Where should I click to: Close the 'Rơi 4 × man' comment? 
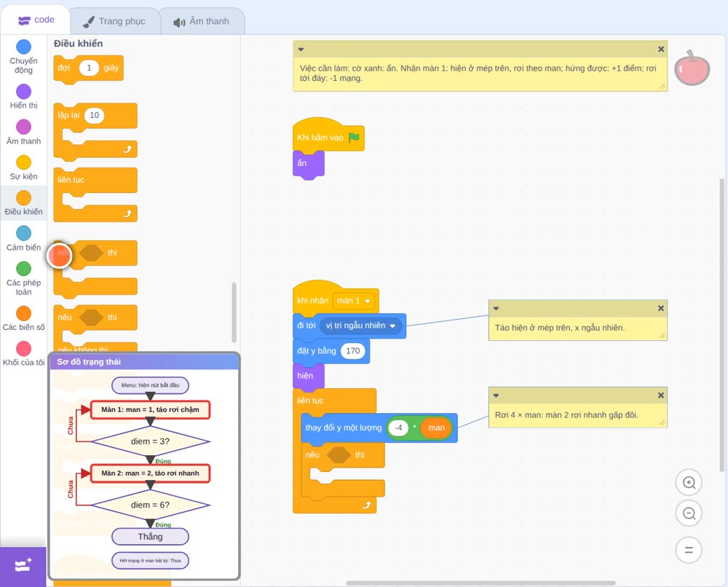click(x=661, y=395)
